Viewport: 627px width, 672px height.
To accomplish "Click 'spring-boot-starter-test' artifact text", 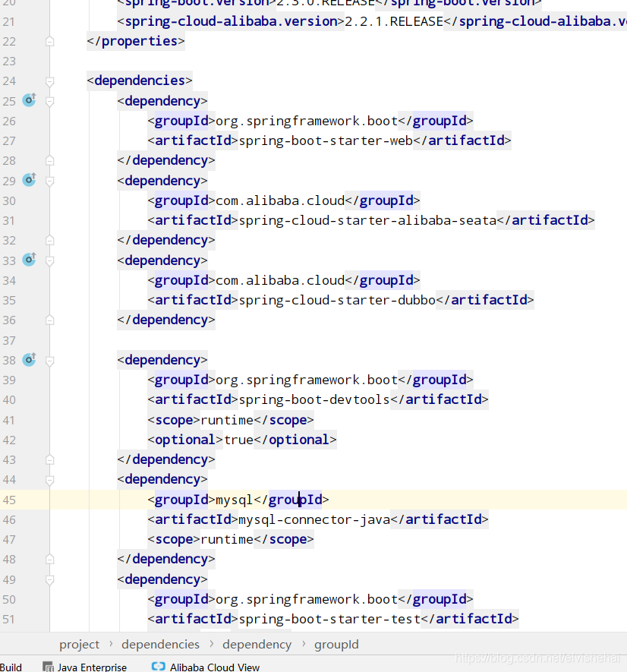I will pyautogui.click(x=329, y=619).
